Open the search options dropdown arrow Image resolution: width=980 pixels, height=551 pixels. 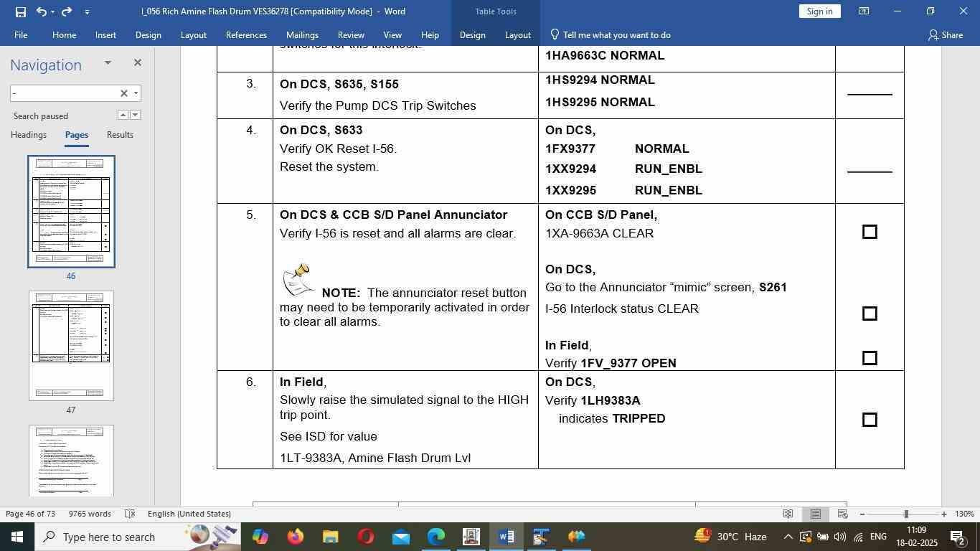point(136,93)
